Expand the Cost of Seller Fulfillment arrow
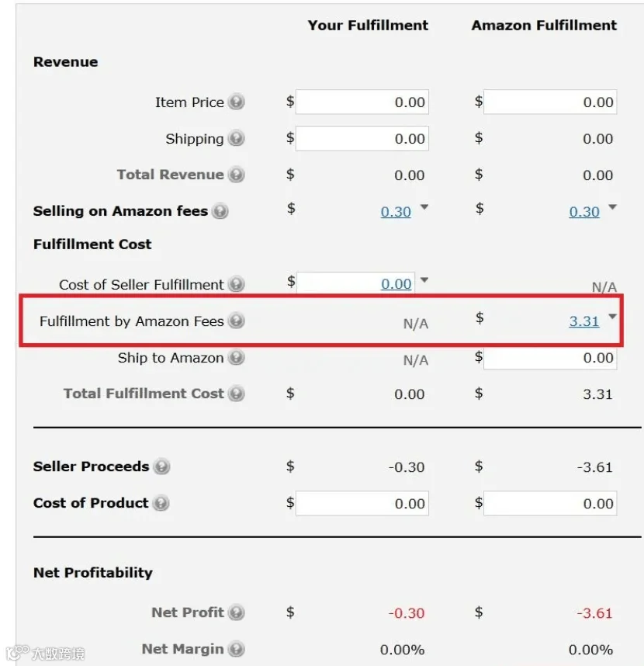The height and width of the screenshot is (666, 644). point(424,280)
